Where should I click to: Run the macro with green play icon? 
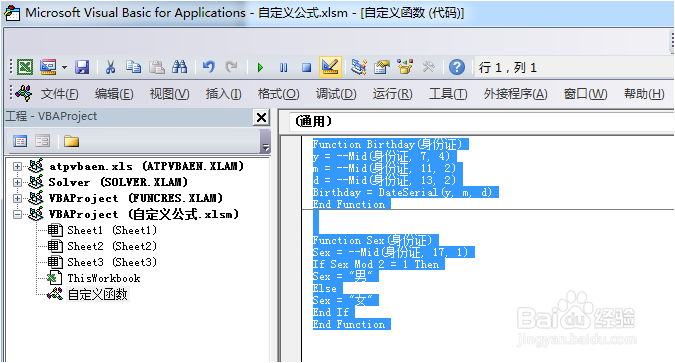click(x=260, y=68)
